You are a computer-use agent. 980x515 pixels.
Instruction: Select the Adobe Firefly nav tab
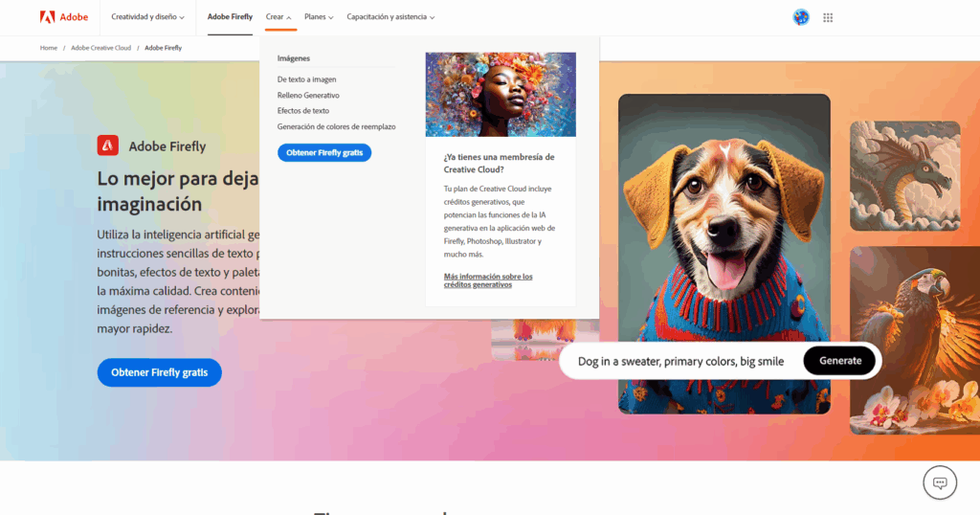[x=230, y=17]
